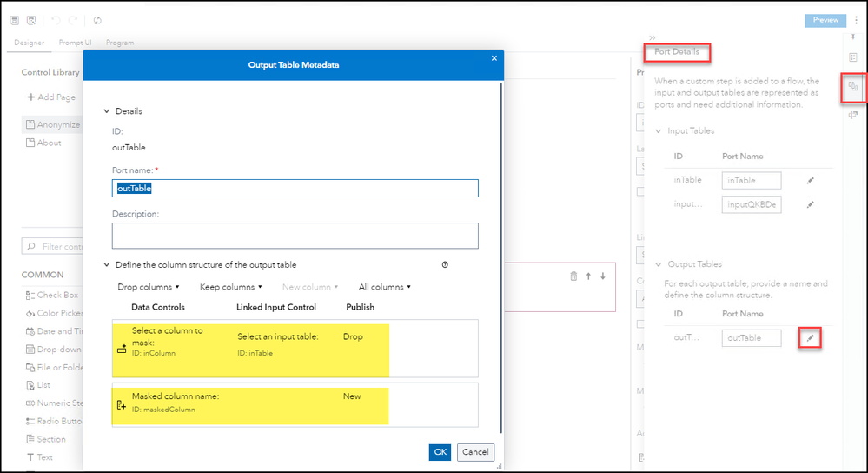Click the move down arrow icon

[603, 276]
